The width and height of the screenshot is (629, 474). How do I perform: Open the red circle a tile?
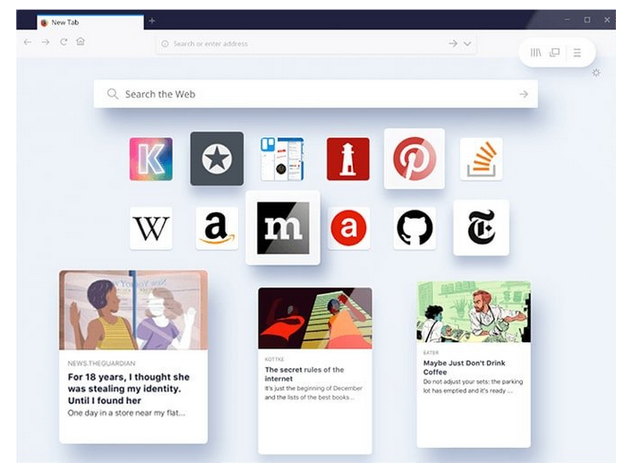click(348, 228)
